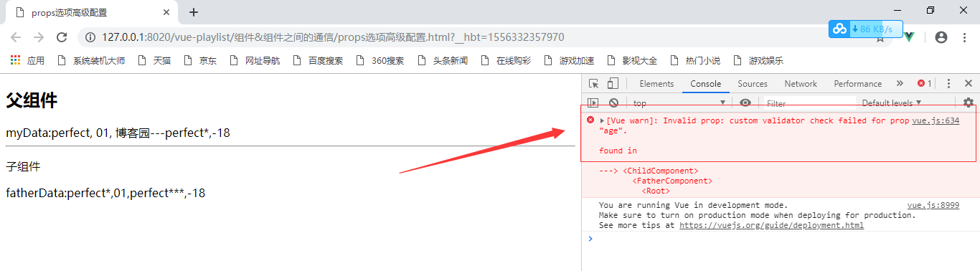Open the 在线购彩 bookmark

coord(505,61)
